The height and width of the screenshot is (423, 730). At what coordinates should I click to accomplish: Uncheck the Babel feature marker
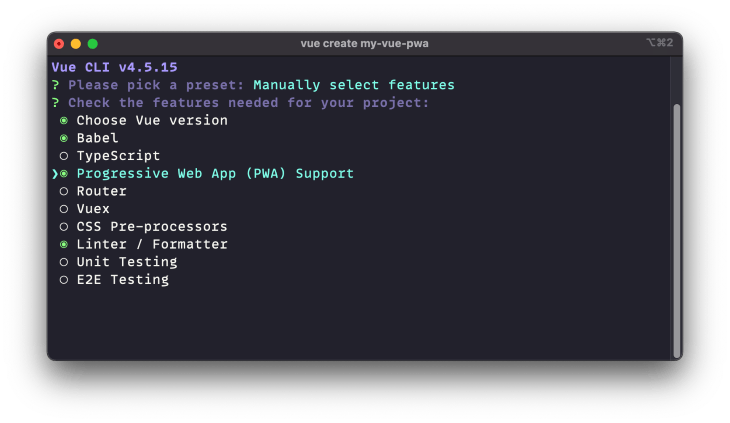(x=64, y=139)
